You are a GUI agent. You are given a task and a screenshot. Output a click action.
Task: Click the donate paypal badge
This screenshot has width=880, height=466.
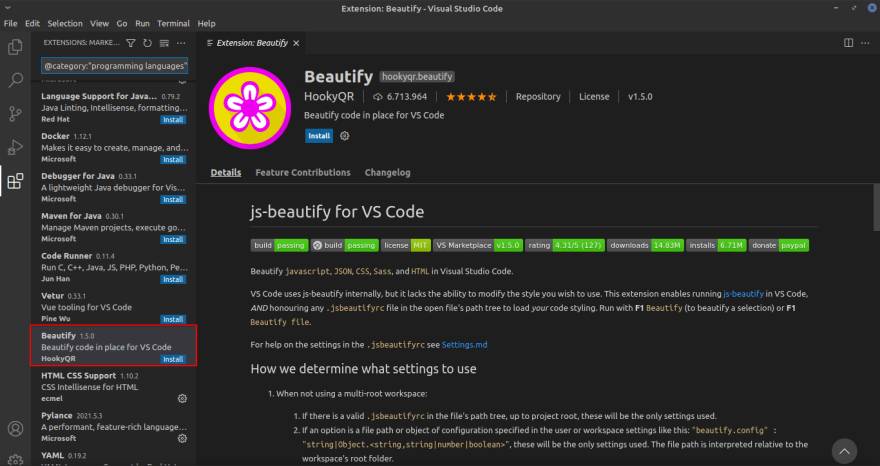[779, 245]
